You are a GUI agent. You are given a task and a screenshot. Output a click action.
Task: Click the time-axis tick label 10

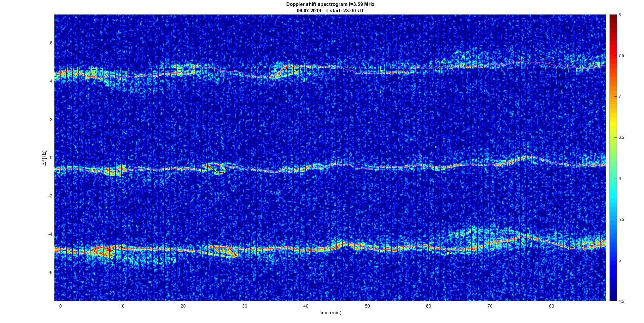pyautogui.click(x=122, y=306)
